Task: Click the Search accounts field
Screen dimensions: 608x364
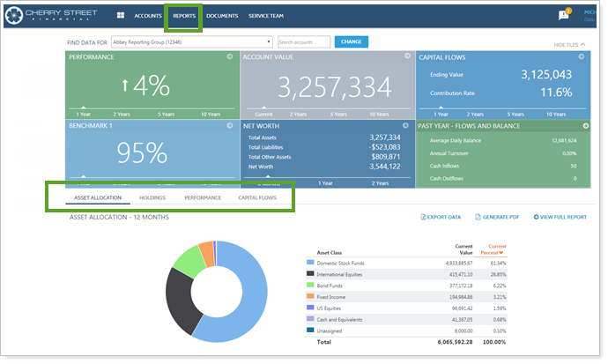Action: pyautogui.click(x=303, y=41)
